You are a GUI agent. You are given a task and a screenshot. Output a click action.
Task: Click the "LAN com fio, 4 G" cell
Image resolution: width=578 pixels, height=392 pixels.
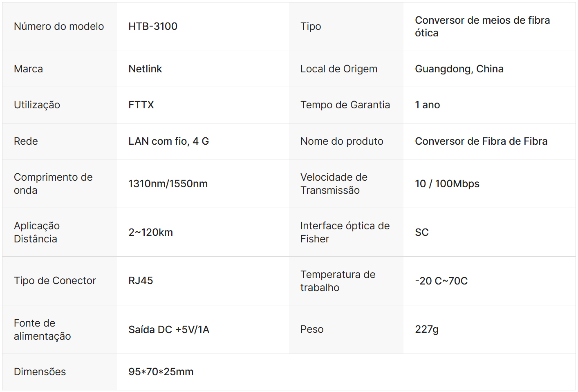168,141
